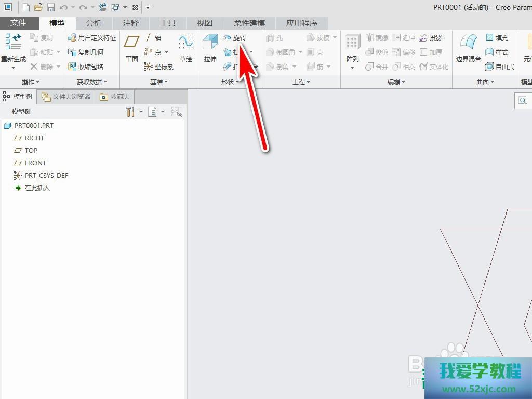Create a datum 坐标系 (coordinate system)
The image size is (532, 399).
pos(159,66)
